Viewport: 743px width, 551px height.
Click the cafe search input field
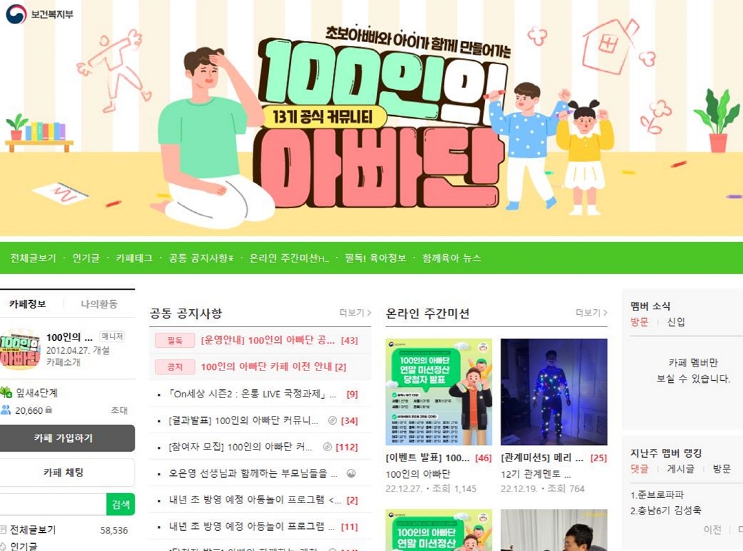(53, 504)
